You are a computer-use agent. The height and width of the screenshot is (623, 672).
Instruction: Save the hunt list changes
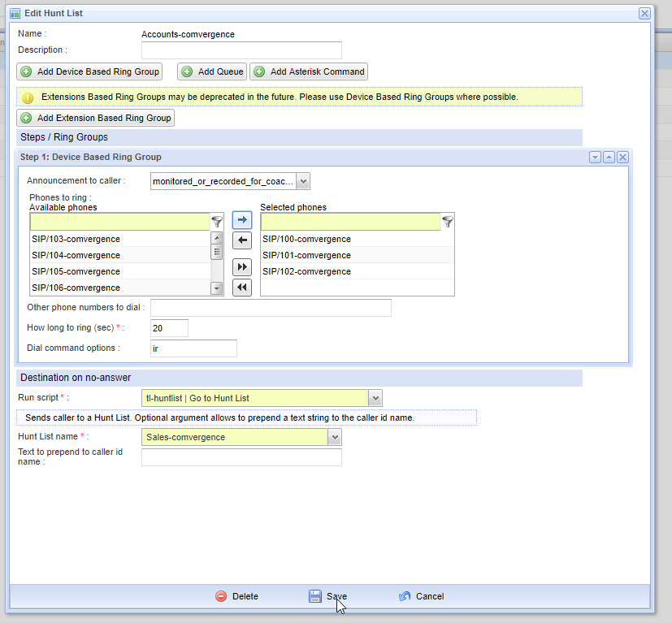tap(327, 596)
